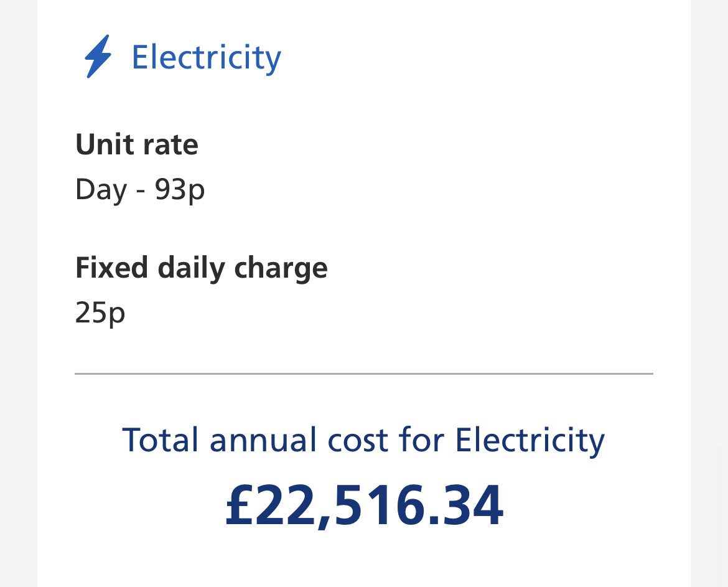Click the word Electricity in total cost line
Image resolution: width=728 pixels, height=587 pixels.
[530, 441]
